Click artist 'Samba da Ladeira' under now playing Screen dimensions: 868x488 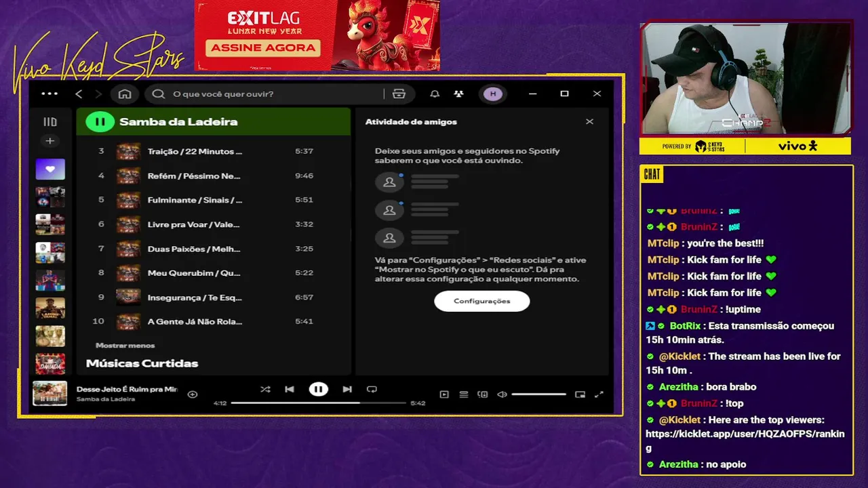pyautogui.click(x=105, y=399)
